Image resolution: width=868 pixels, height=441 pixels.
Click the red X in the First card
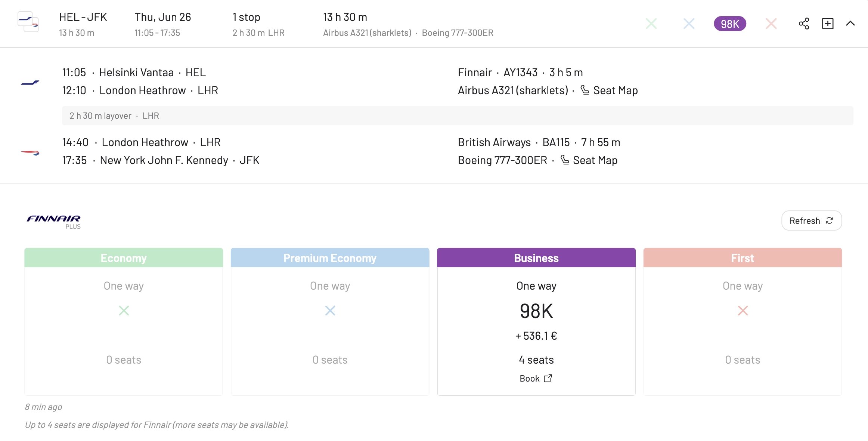click(743, 311)
